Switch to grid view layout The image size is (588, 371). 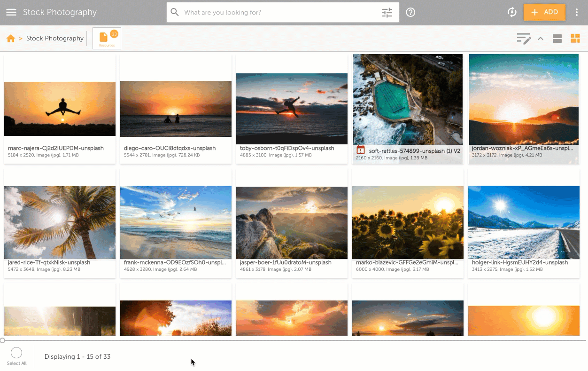click(575, 39)
